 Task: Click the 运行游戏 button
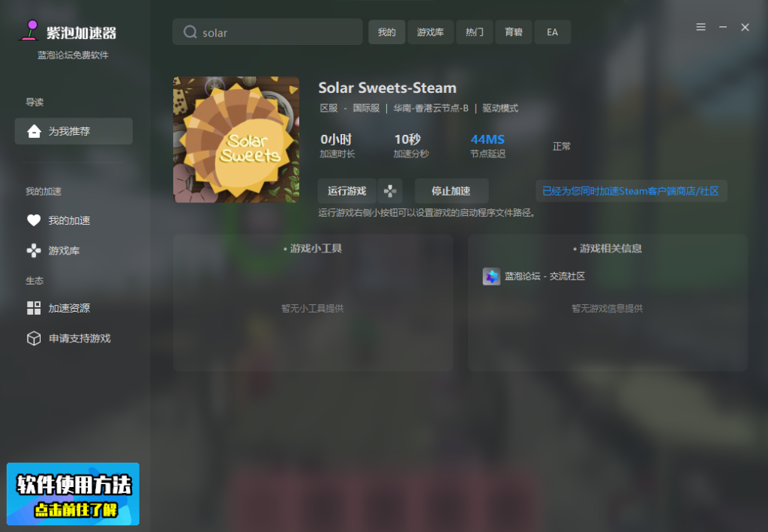346,191
